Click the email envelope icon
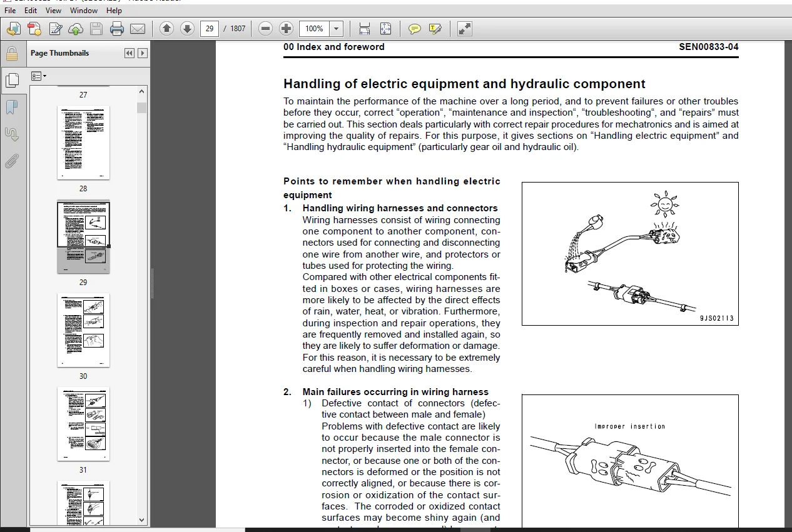 tap(138, 29)
